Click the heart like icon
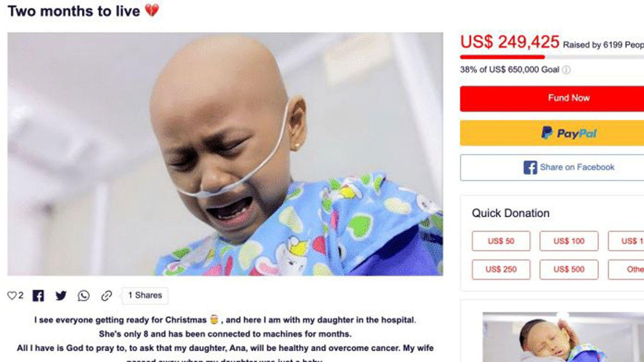Screen dimensions: 644x362 12,296
